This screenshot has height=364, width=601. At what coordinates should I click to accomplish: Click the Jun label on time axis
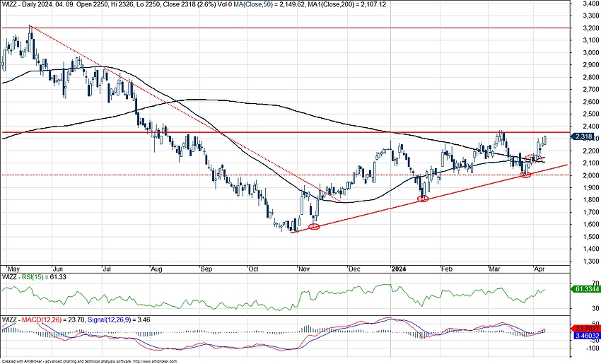(x=57, y=269)
